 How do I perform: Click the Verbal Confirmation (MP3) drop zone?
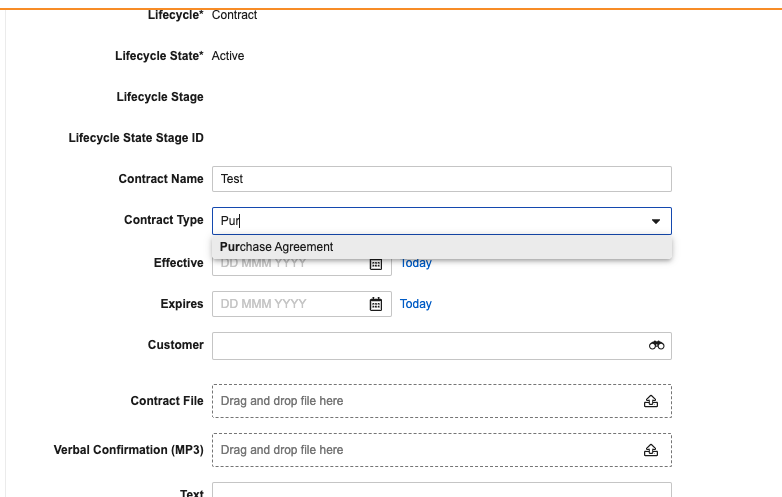pos(442,450)
